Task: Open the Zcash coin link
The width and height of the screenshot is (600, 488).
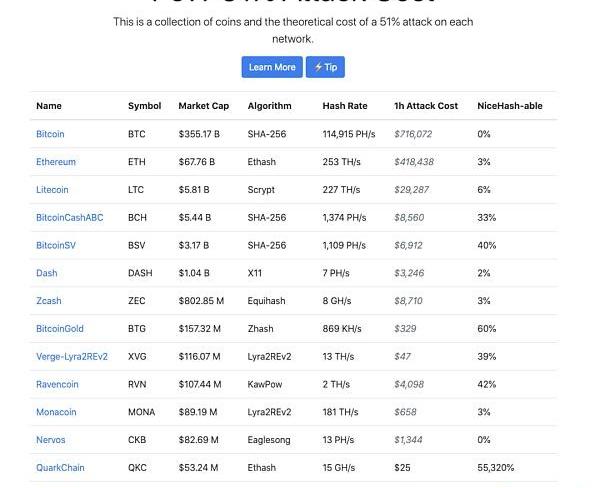Action: click(x=50, y=301)
